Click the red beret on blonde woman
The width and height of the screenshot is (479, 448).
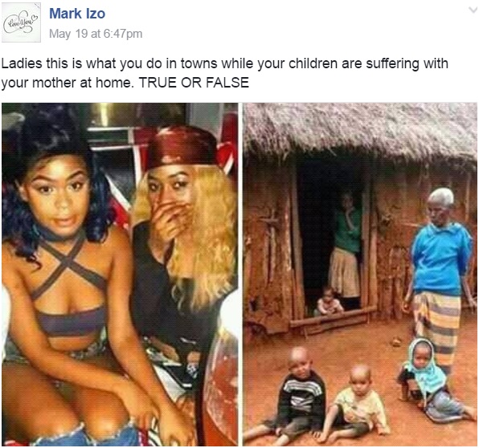pyautogui.click(x=181, y=148)
